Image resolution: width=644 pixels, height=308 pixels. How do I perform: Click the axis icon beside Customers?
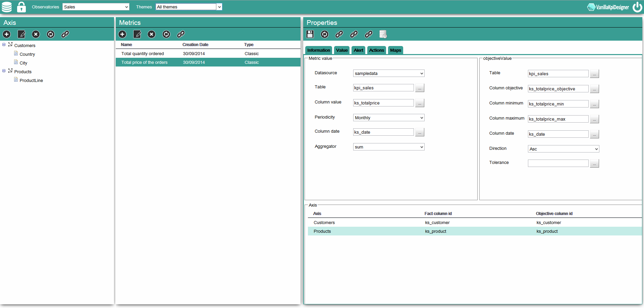pyautogui.click(x=10, y=44)
